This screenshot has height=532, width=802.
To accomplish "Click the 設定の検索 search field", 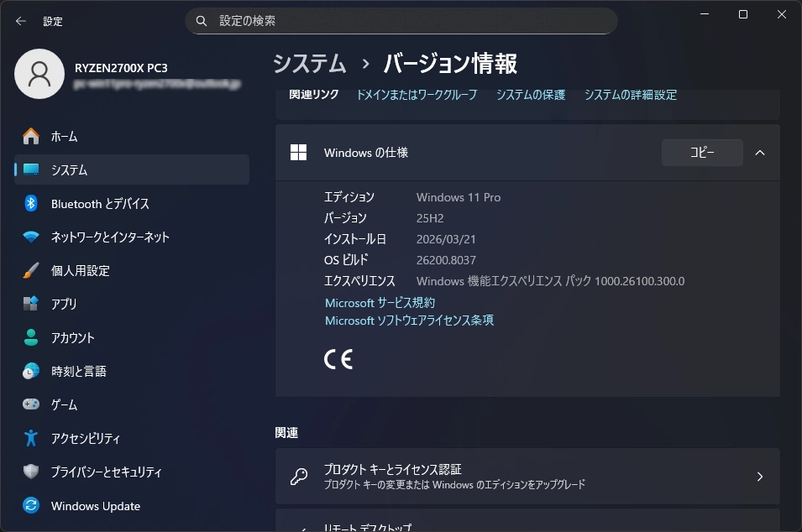I will [x=401, y=20].
